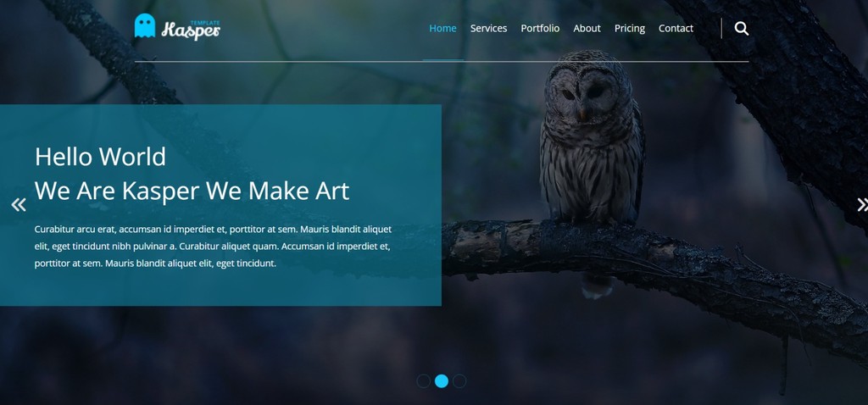868x405 pixels.
Task: Open search with the magnifying glass icon
Action: (x=741, y=28)
